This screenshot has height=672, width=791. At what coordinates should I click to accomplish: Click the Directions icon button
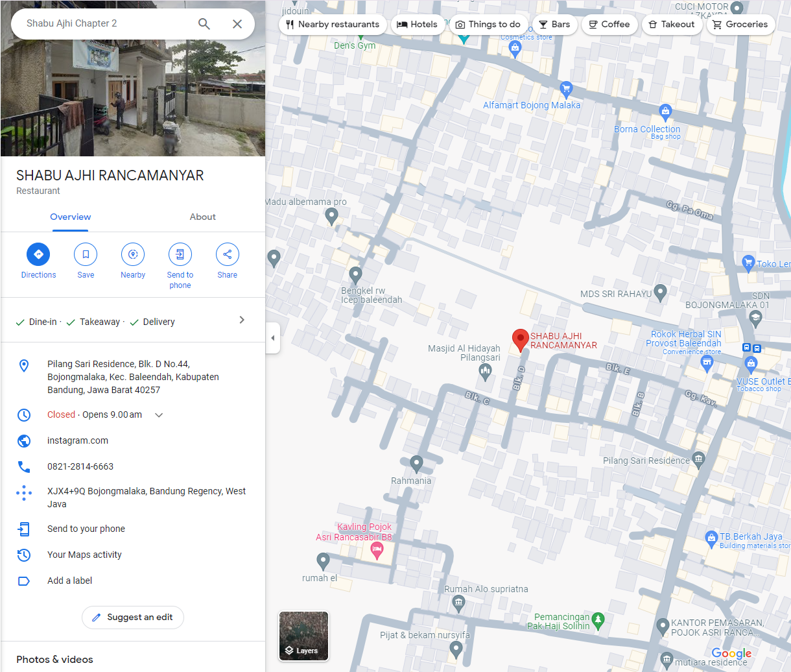(38, 254)
